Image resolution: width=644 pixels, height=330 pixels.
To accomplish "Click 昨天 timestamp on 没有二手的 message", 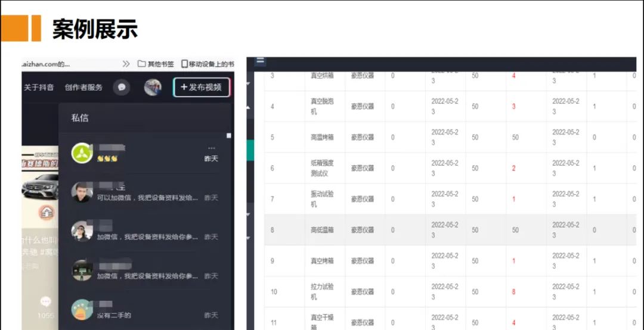I will 211,315.
